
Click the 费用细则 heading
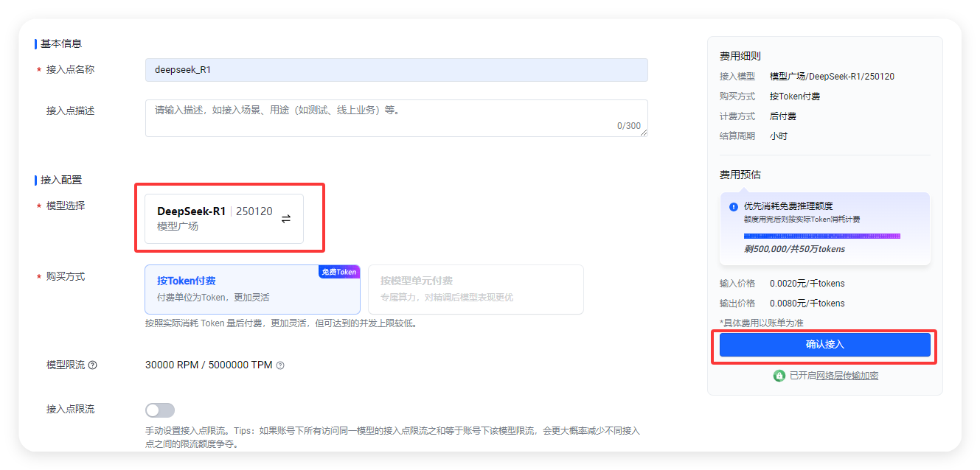(740, 56)
